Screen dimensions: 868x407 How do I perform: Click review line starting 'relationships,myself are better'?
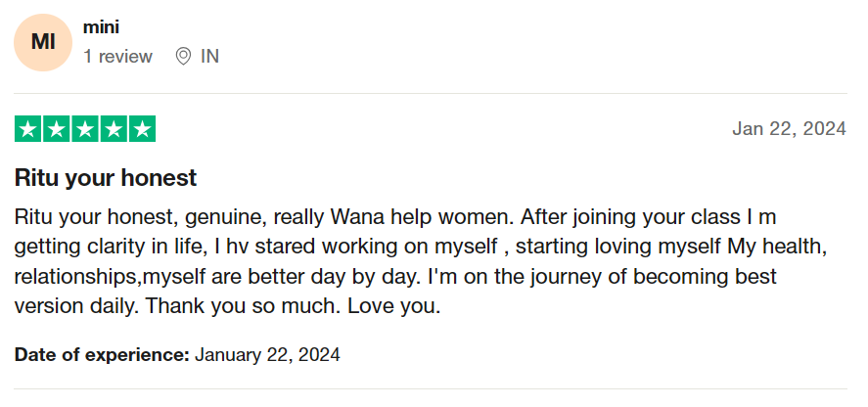point(395,276)
